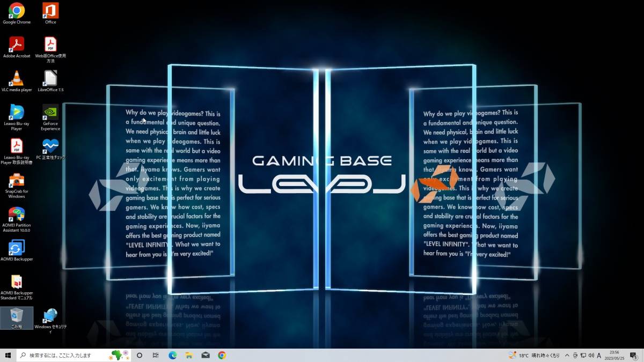Open the clock showing 23:56
The height and width of the screenshot is (362, 644).
[x=614, y=355]
